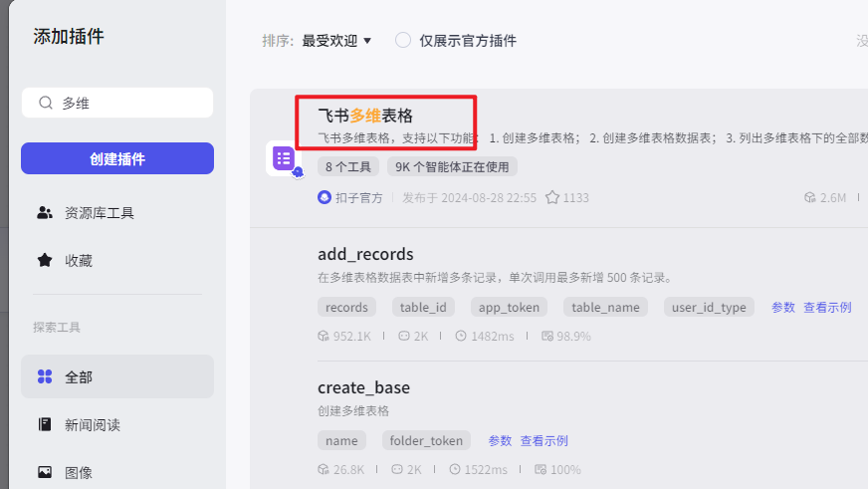This screenshot has height=489, width=868.
Task: Click the cube icon beside 952.1K
Action: [324, 336]
